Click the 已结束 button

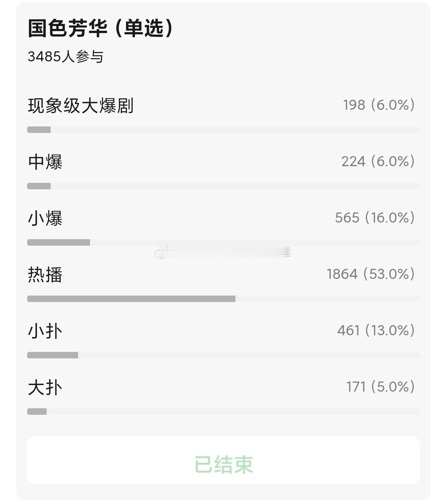tap(223, 460)
